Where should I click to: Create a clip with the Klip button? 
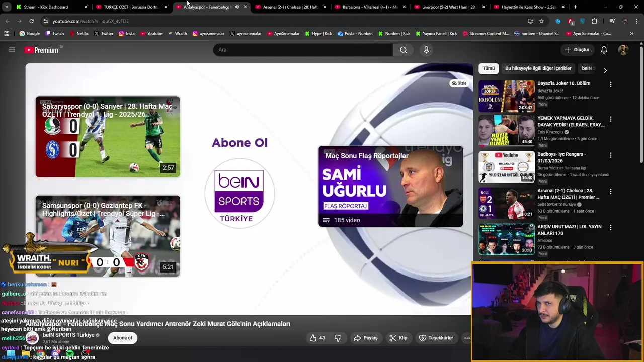point(398,338)
